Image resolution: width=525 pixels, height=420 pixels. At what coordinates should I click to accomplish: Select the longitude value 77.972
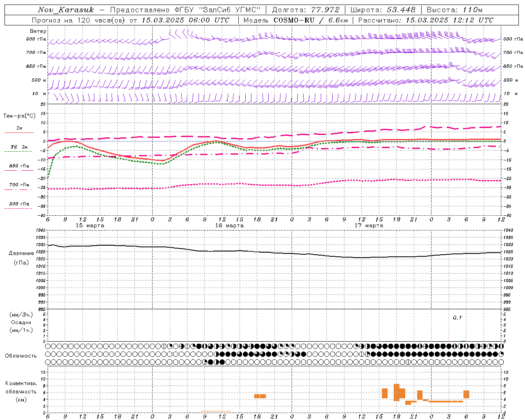[325, 10]
